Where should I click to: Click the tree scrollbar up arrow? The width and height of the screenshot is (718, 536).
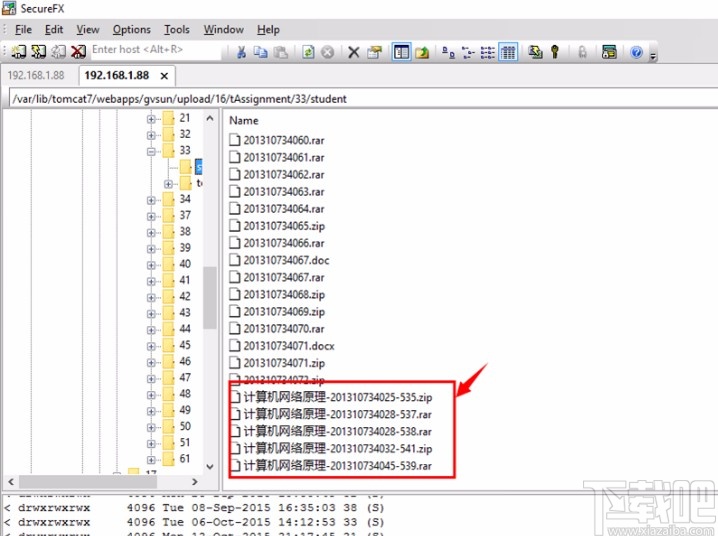pyautogui.click(x=210, y=118)
